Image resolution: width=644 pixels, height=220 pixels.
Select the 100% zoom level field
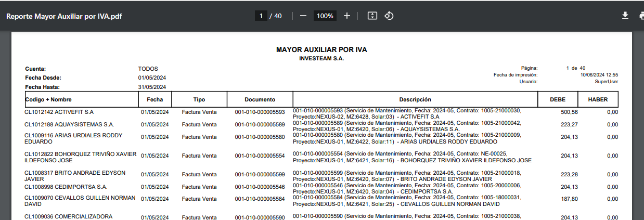tap(325, 16)
